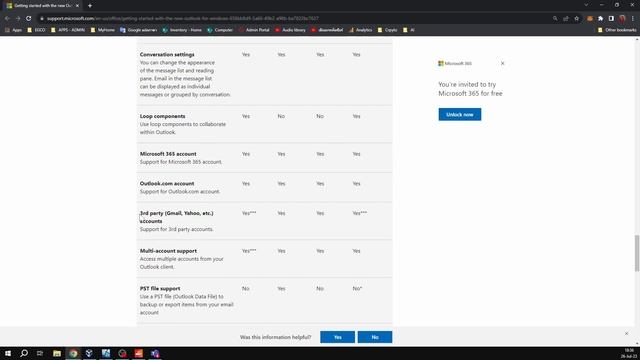
Task: Open the tab search chevron in title bar
Action: coord(586,5)
